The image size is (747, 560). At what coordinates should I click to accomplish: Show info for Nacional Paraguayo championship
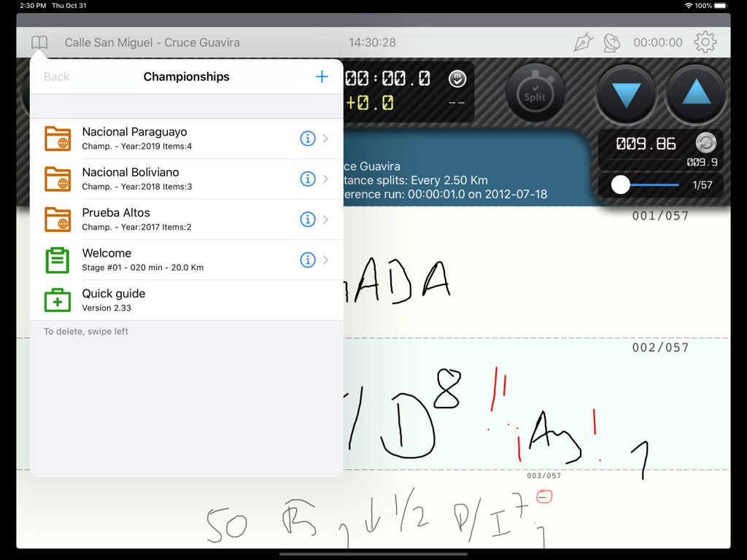[x=307, y=139]
